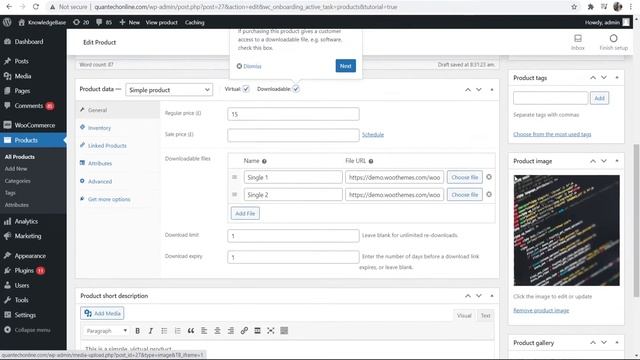Open the sale price Schedule link
This screenshot has width=640, height=360.
(373, 135)
